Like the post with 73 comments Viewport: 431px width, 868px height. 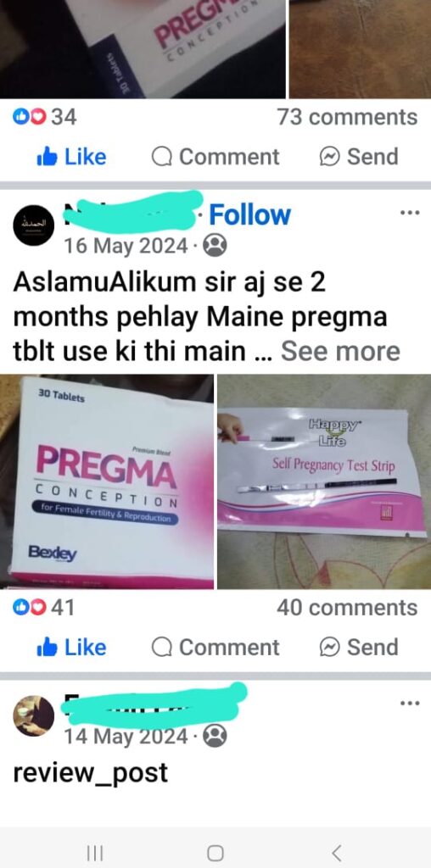71,157
